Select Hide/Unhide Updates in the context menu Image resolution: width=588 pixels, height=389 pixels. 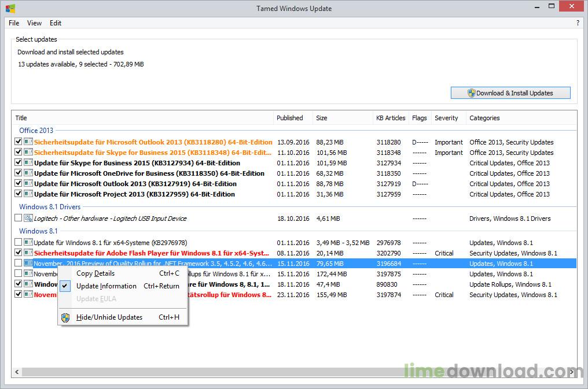click(123, 317)
